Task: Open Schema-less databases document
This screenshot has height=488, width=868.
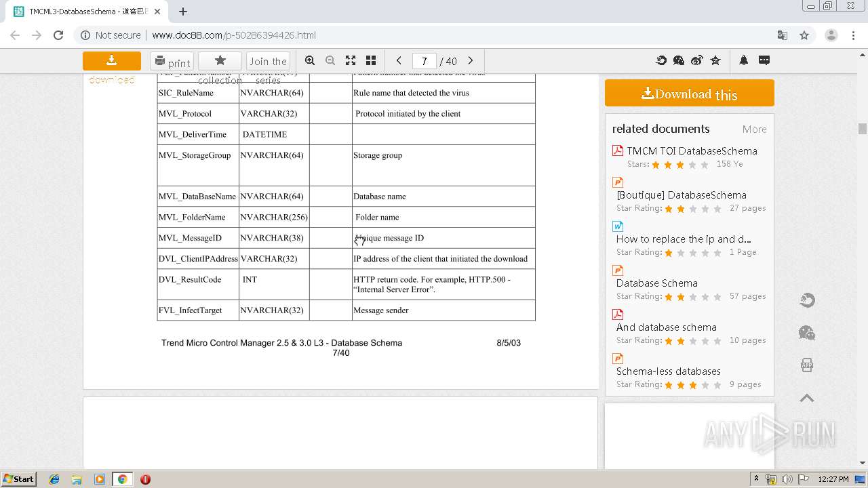Action: 668,371
